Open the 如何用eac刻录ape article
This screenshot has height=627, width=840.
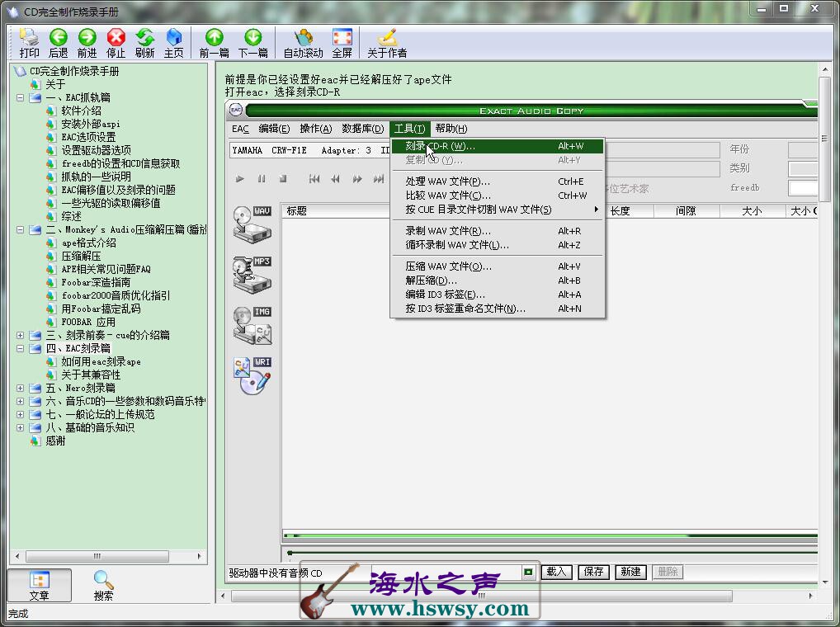pos(101,362)
